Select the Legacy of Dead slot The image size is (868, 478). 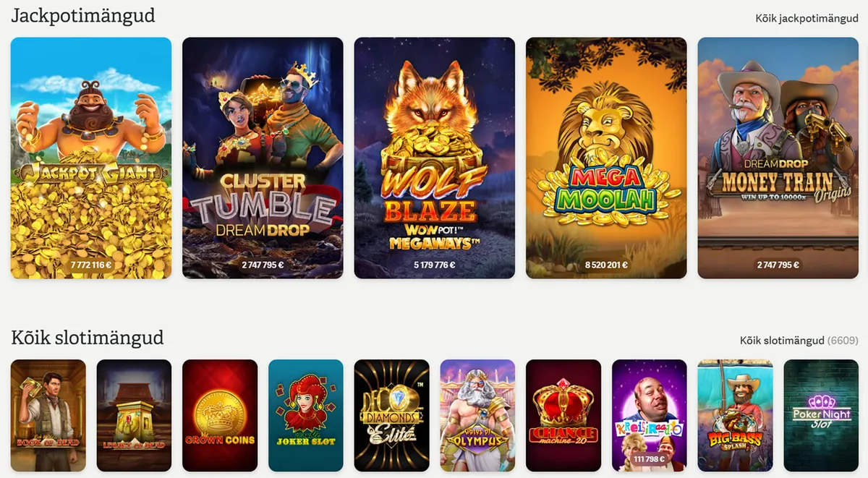point(134,416)
